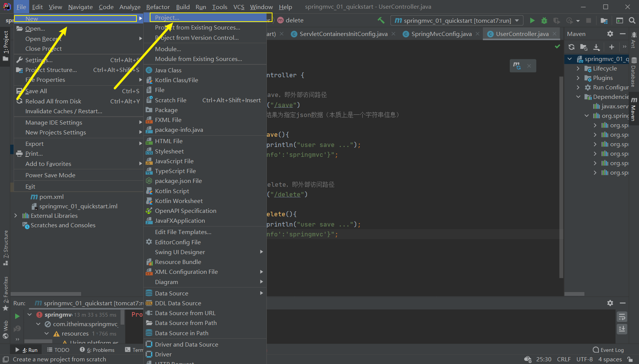Screen dimensions: 639x364
Task: Click the run with coverage icon
Action: click(556, 20)
